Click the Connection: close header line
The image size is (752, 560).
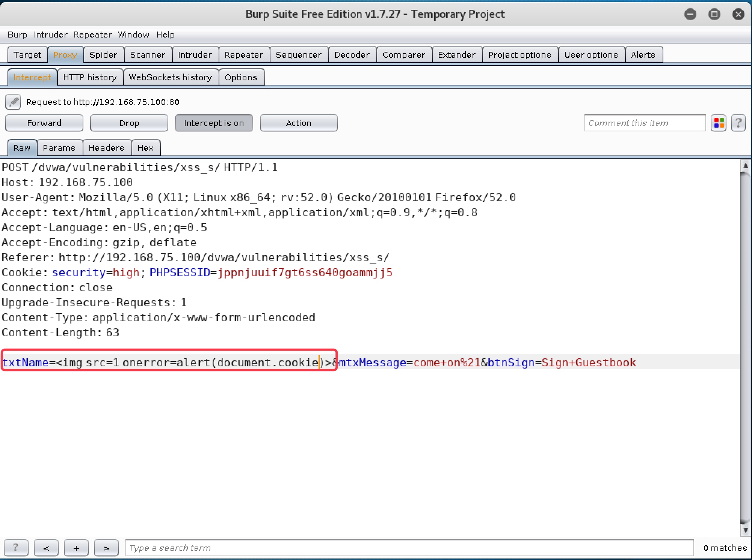click(x=57, y=288)
